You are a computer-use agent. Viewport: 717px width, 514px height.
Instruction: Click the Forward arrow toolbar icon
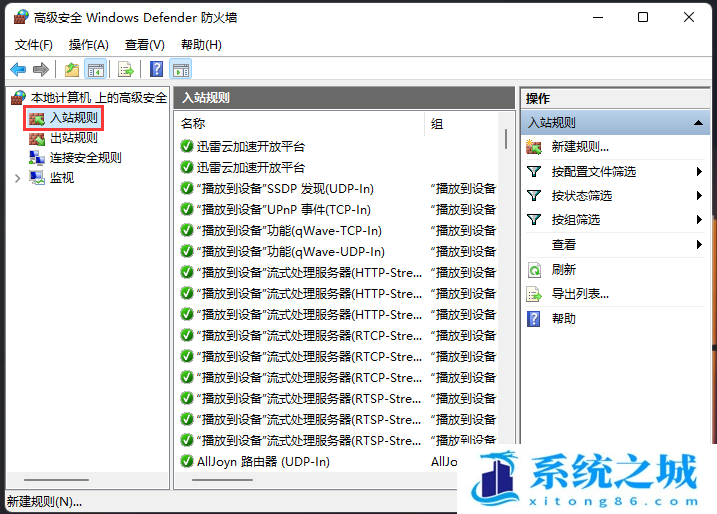[41, 70]
